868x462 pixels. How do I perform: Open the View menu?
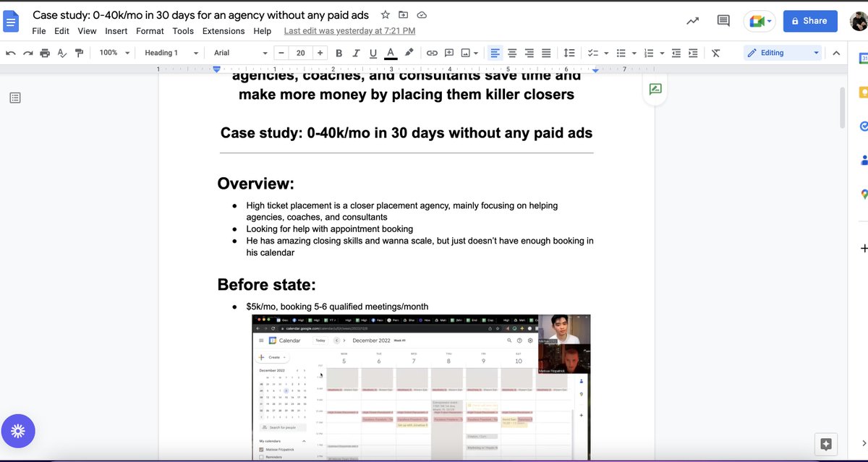click(x=87, y=31)
